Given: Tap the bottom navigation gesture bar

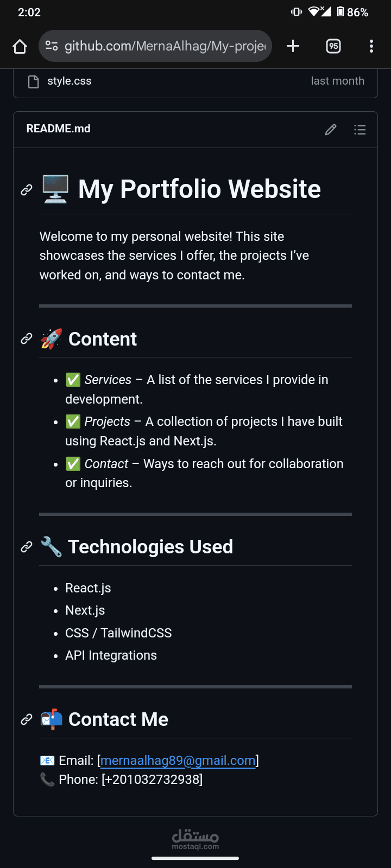Looking at the screenshot, I should [195, 858].
